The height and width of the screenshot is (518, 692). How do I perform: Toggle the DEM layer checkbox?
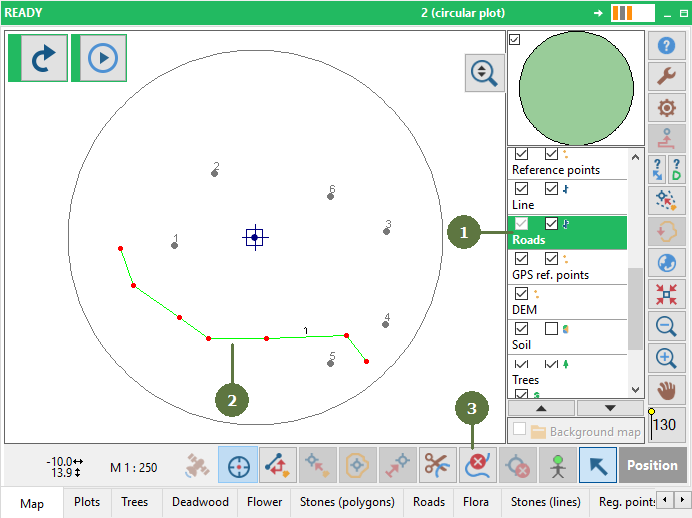pyautogui.click(x=522, y=293)
